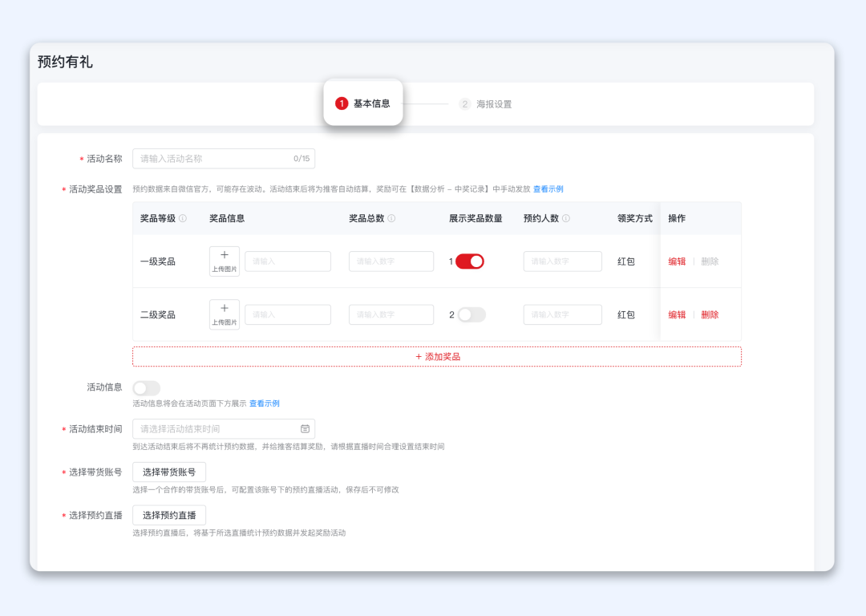Delete the 二级奖品 row via 删除 link
This screenshot has height=616, width=866.
pos(709,314)
